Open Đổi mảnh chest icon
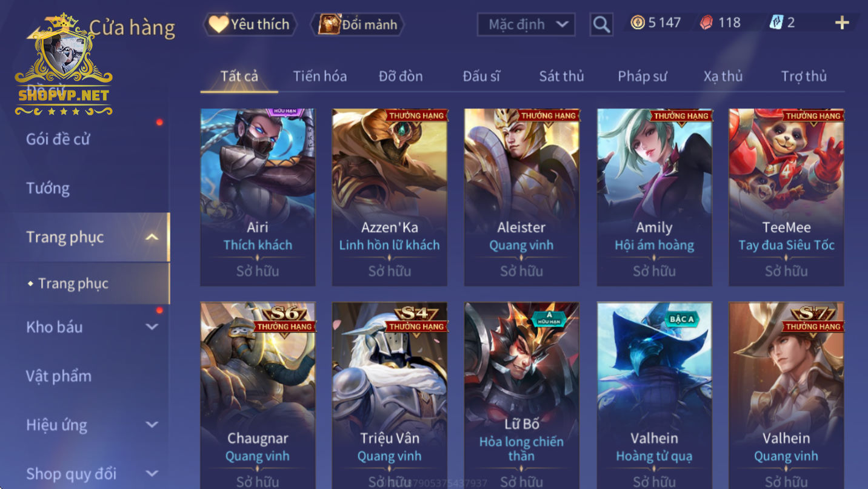The image size is (868, 489). tap(330, 24)
